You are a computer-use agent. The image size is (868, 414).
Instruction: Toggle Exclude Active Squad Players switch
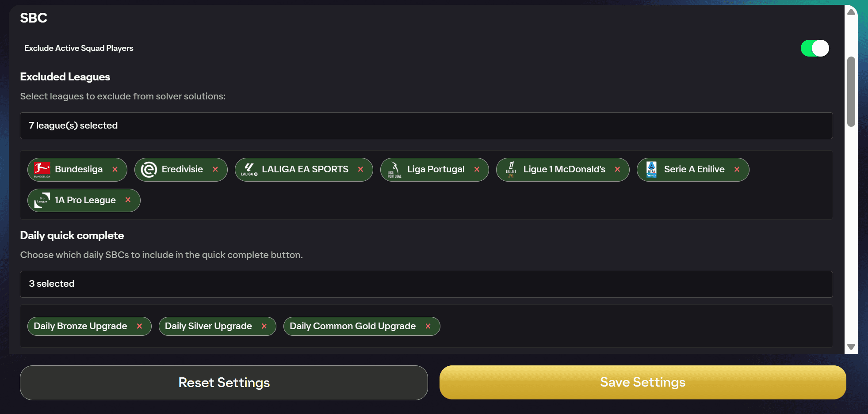point(814,48)
